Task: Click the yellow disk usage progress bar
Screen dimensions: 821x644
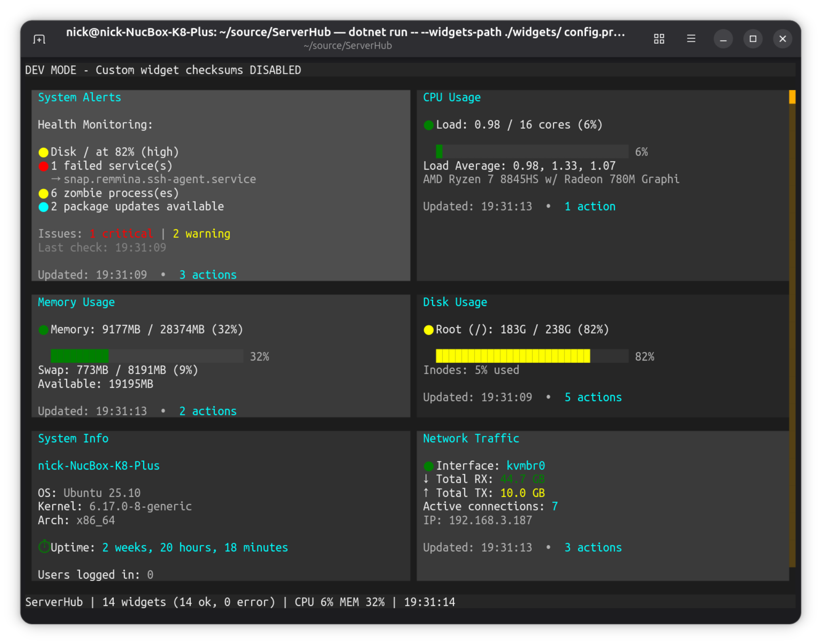Action: (513, 356)
